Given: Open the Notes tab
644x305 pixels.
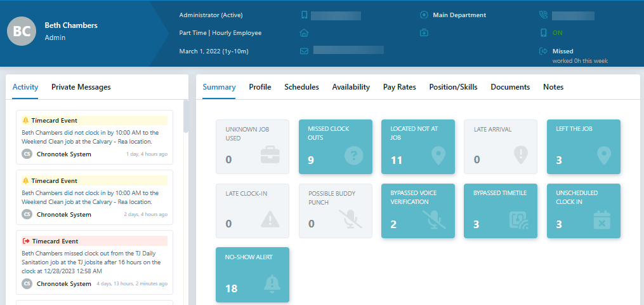Looking at the screenshot, I should 553,87.
